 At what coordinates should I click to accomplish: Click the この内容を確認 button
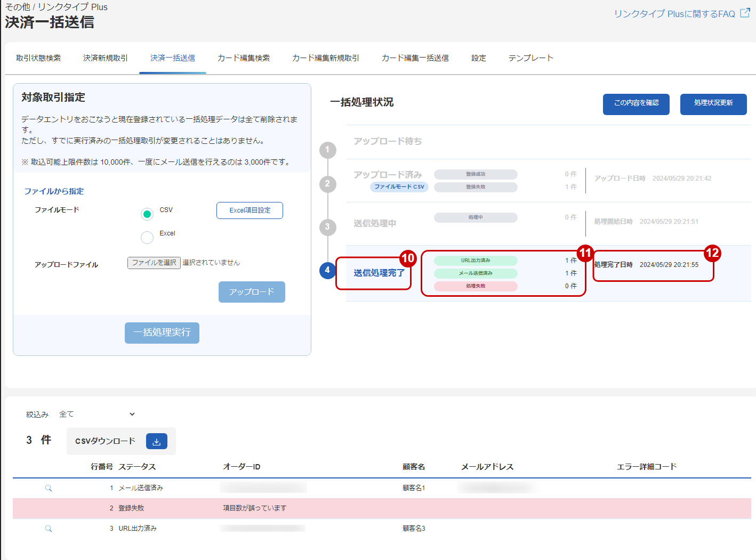(636, 104)
